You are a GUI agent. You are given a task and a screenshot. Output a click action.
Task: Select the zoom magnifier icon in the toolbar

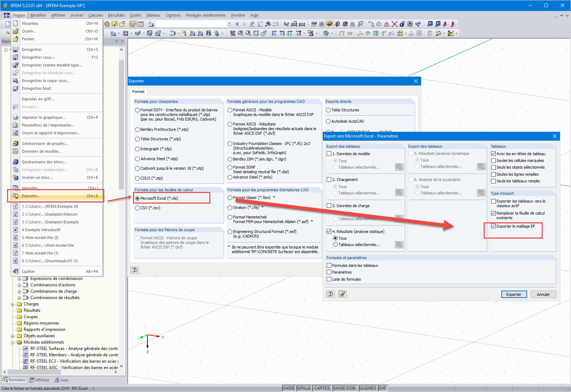252,24
